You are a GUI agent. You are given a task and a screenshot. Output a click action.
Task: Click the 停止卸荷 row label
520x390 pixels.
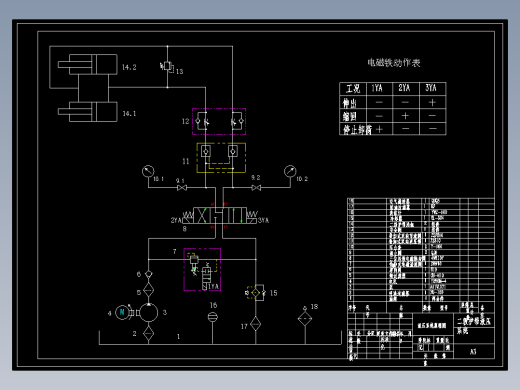[357, 129]
